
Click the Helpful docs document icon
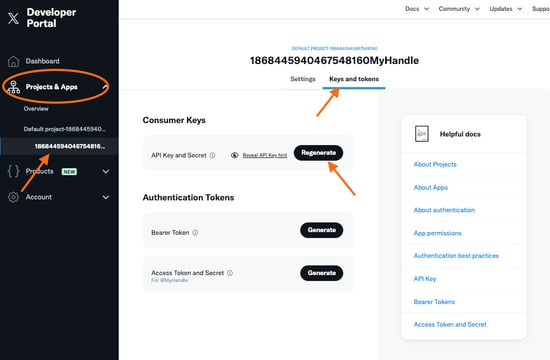[422, 134]
